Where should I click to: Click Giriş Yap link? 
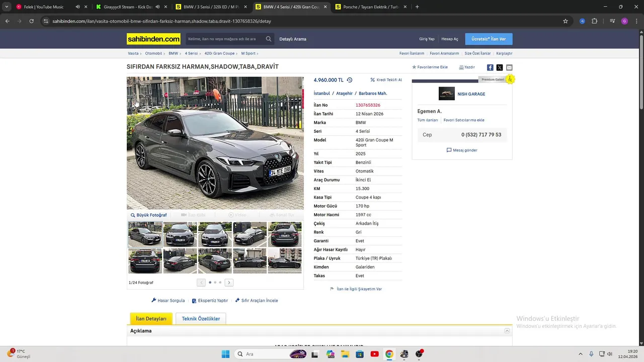pos(427,39)
